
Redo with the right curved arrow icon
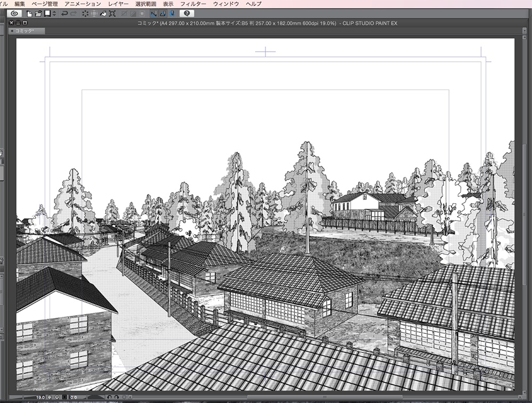click(x=74, y=14)
